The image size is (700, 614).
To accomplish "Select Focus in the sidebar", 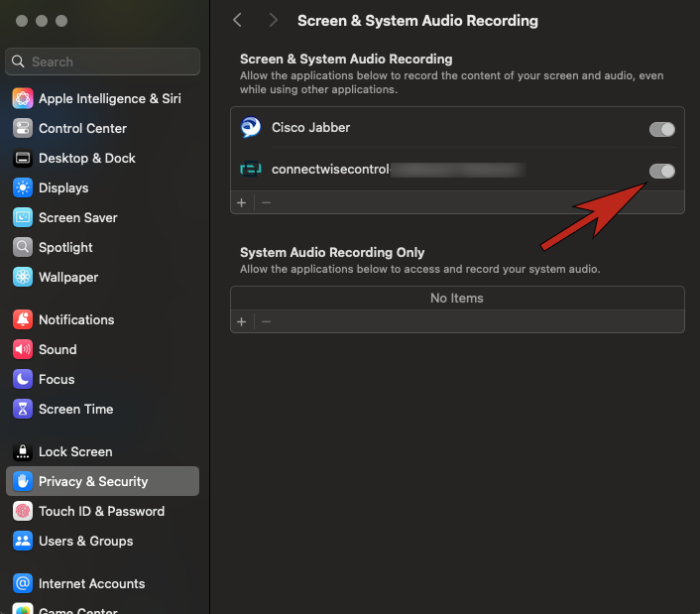I will [57, 379].
